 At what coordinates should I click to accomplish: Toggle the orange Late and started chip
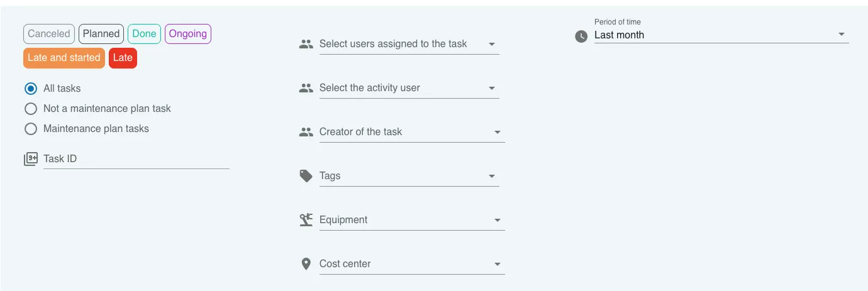[64, 58]
